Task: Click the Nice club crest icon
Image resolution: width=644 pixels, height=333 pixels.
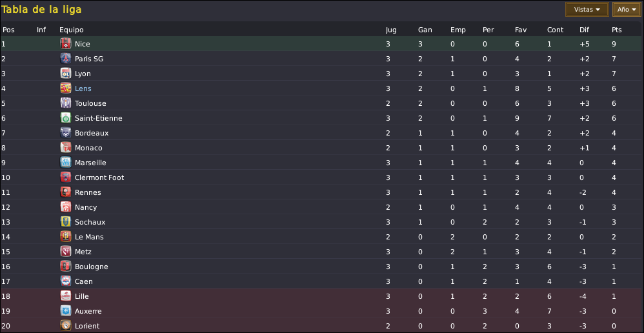Action: pyautogui.click(x=66, y=43)
